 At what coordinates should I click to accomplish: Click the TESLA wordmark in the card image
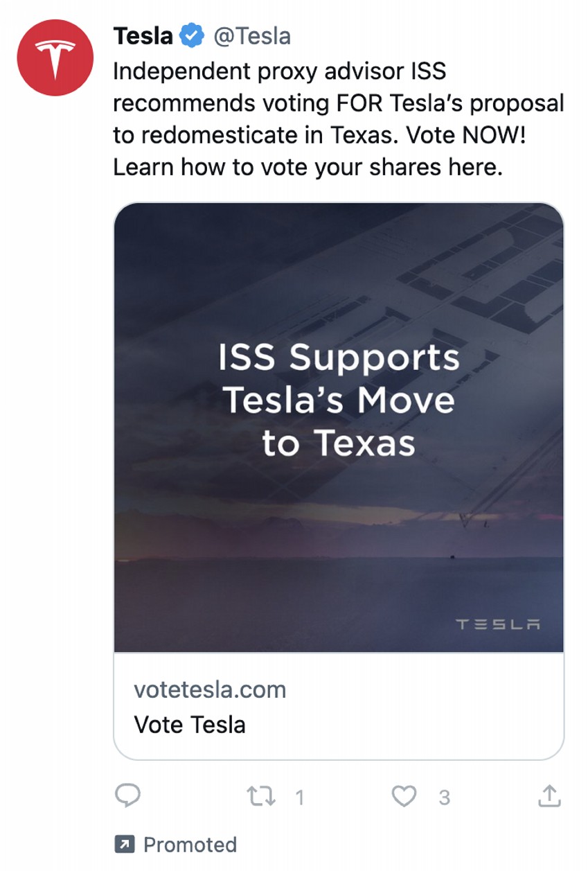pos(498,624)
